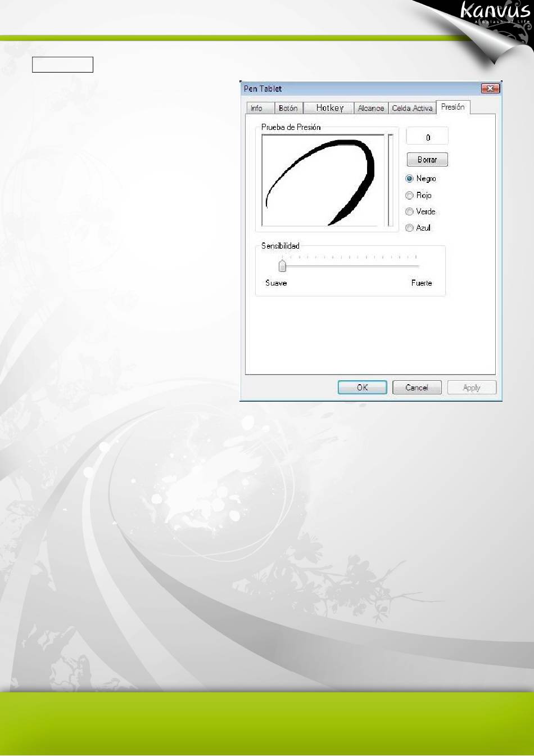Select the Negro color radio button

410,179
